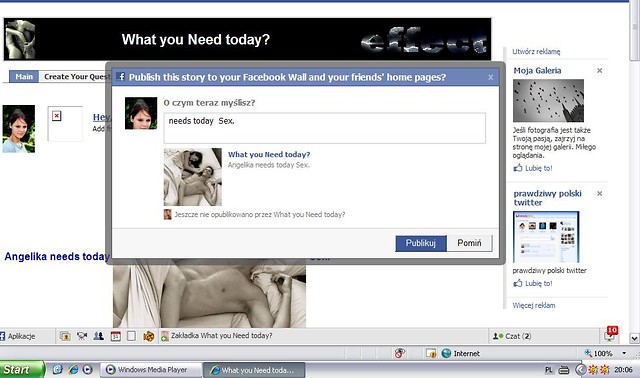Open the 'Zakładka What you Need today?' bookmark
This screenshot has height=378, width=640.
(217, 336)
